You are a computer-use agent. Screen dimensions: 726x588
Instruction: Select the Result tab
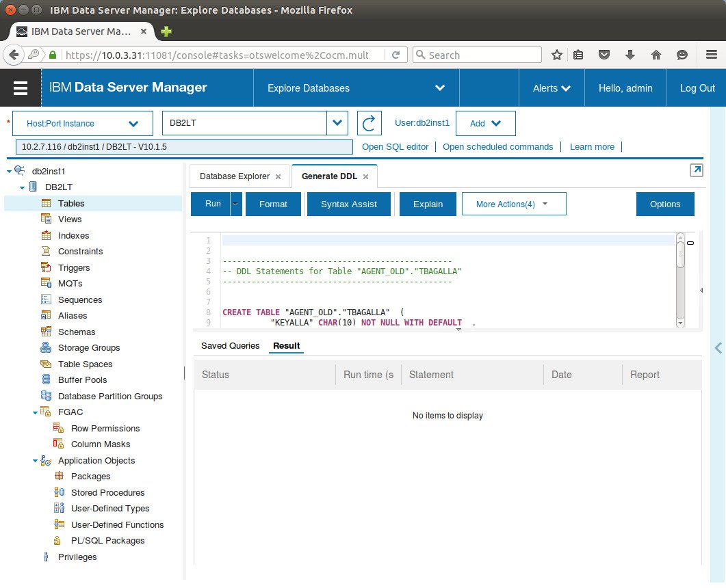[286, 345]
